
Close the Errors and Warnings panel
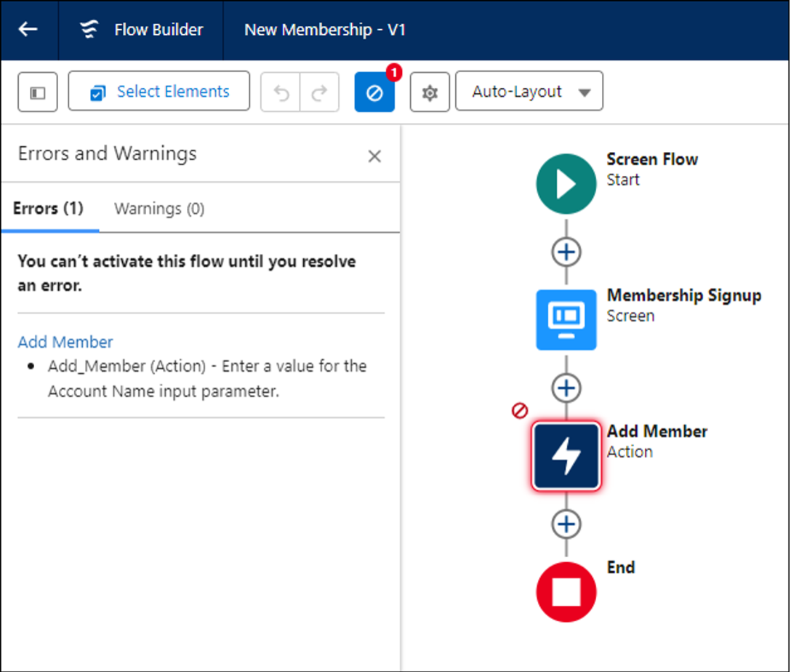pyautogui.click(x=374, y=156)
